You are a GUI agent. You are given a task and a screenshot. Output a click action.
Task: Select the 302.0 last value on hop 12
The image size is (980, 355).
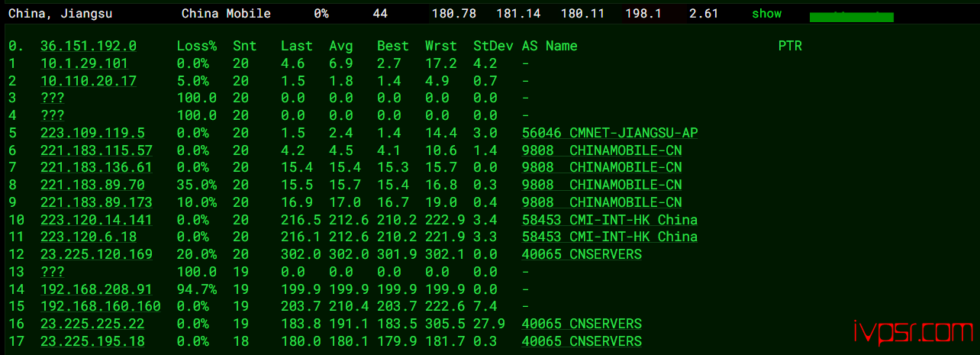coord(301,254)
